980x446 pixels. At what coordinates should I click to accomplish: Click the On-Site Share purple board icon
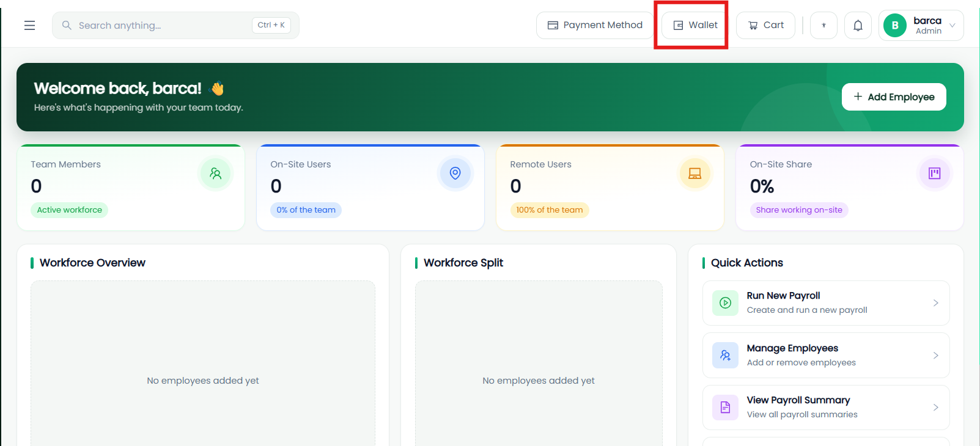[x=935, y=174]
